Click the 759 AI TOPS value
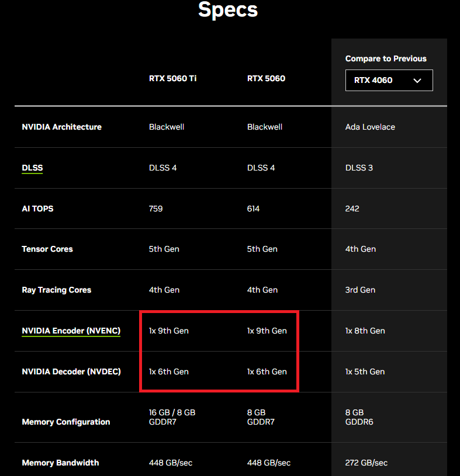This screenshot has width=460, height=476. click(x=155, y=209)
